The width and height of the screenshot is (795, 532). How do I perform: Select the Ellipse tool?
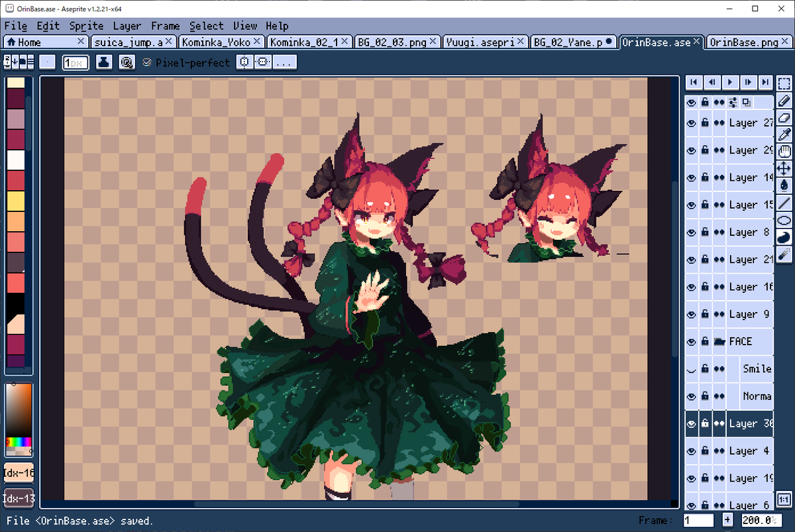tap(784, 220)
